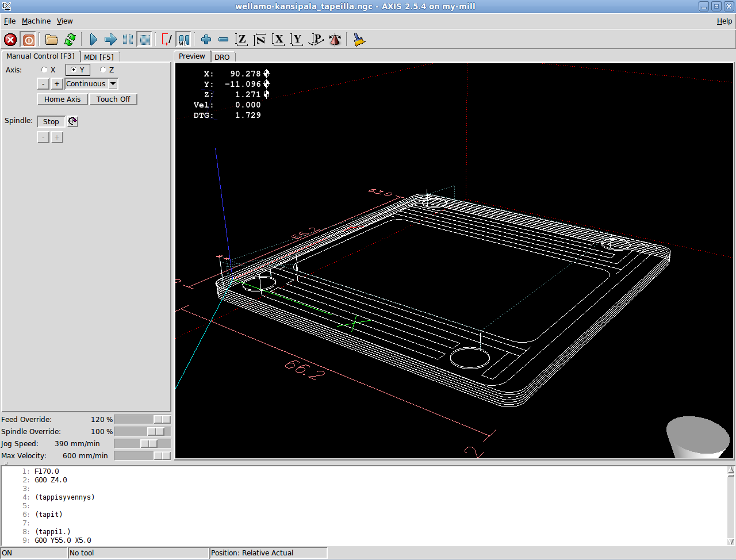The height and width of the screenshot is (560, 736).
Task: Select Manual Control [F3] tab
Action: pyautogui.click(x=40, y=56)
